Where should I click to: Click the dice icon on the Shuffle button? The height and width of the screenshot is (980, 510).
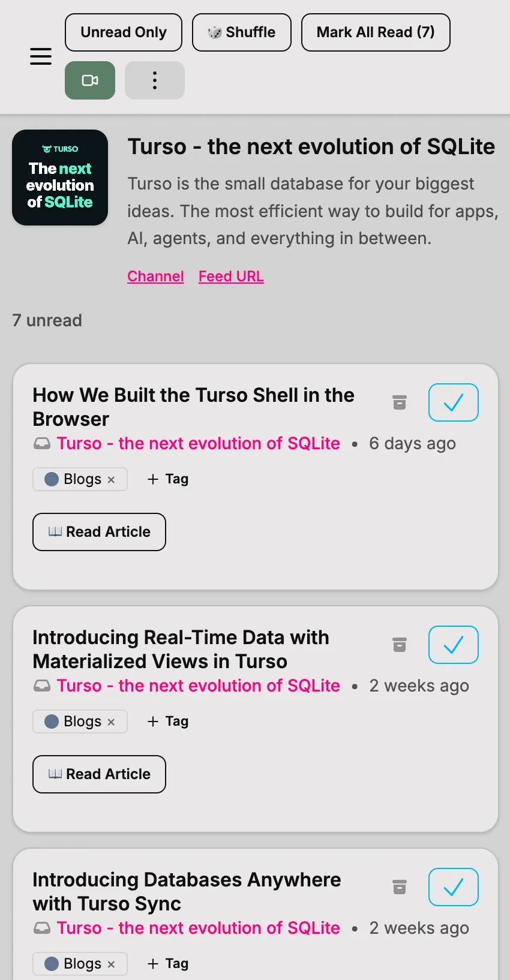(x=214, y=32)
